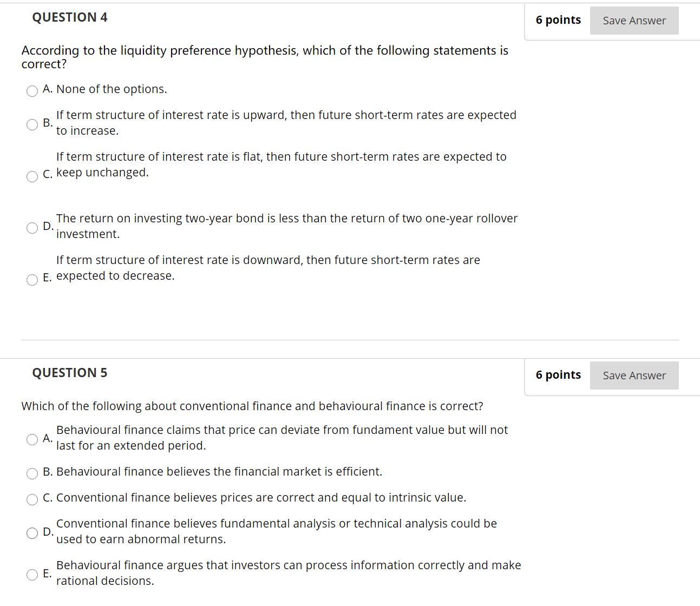Choose option B 'financial market is efficient'

click(x=32, y=473)
